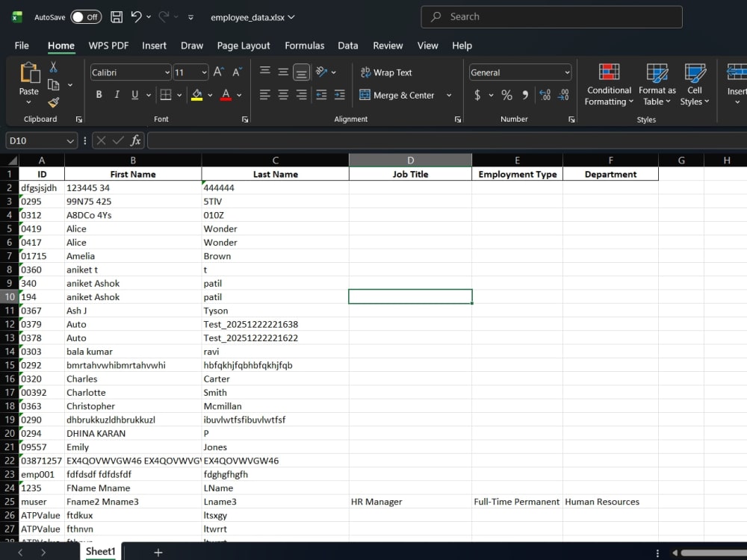Select the Sheet1 tab at the bottom
Screen dimensions: 747x560
[99, 551]
